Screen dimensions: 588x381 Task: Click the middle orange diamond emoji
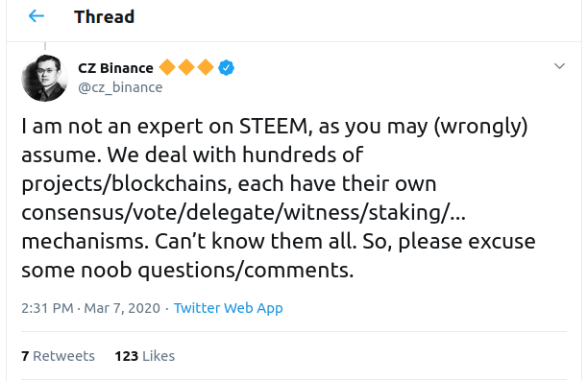[186, 68]
